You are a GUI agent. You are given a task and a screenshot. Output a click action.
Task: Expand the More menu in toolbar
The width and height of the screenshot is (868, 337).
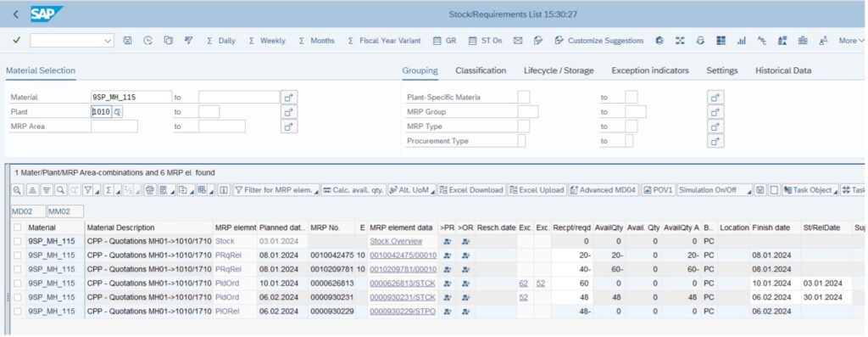pyautogui.click(x=851, y=41)
